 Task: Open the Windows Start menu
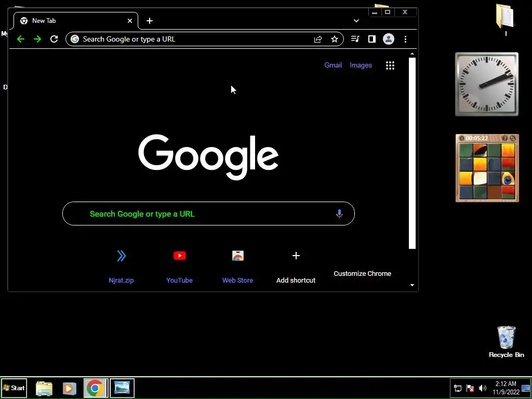[14, 388]
